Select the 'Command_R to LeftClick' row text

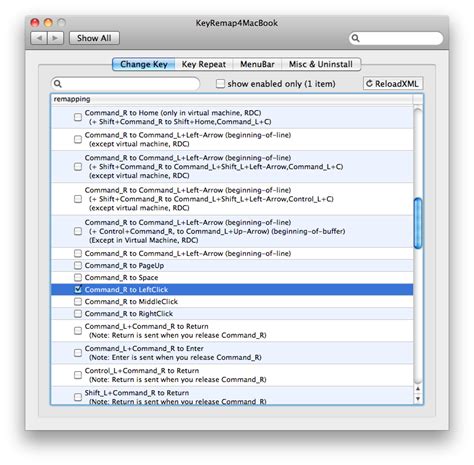[x=126, y=290]
